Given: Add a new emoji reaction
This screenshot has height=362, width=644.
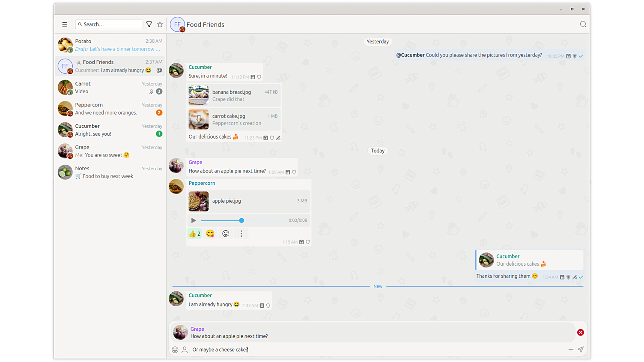Looking at the screenshot, I should click(226, 234).
